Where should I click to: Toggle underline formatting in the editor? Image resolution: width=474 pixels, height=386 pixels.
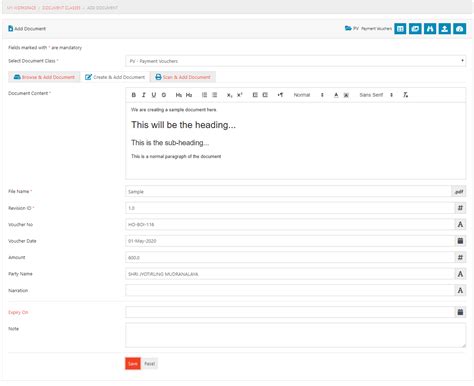pyautogui.click(x=154, y=95)
